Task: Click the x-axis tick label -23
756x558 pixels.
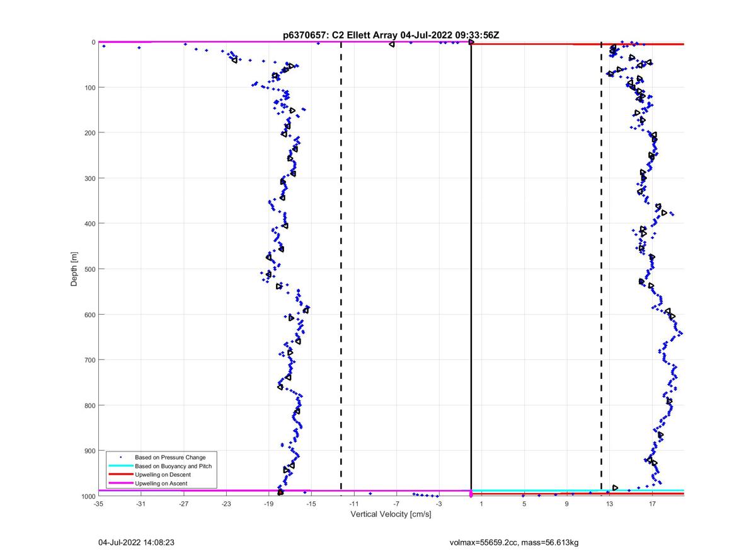Action: (x=226, y=504)
